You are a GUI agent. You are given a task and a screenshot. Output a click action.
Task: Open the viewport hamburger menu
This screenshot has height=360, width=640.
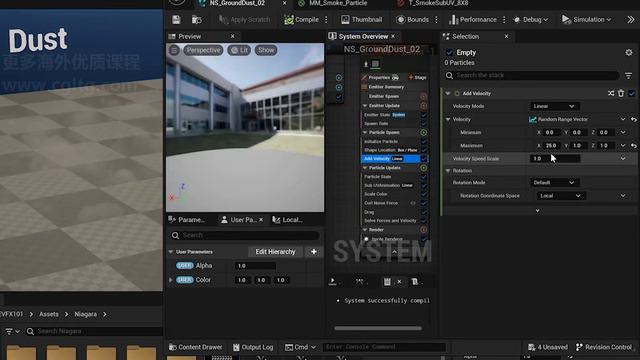pos(174,50)
